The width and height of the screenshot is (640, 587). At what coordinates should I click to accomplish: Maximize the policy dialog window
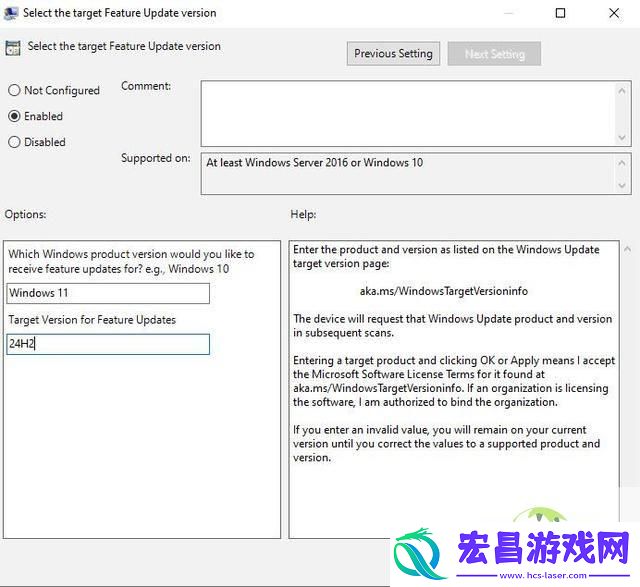560,13
